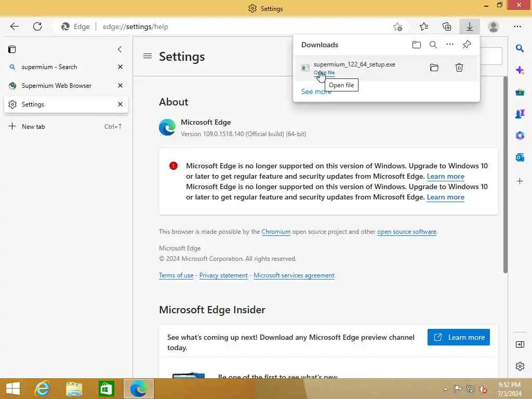Open sidebar Discover sparkle icon

pyautogui.click(x=520, y=70)
